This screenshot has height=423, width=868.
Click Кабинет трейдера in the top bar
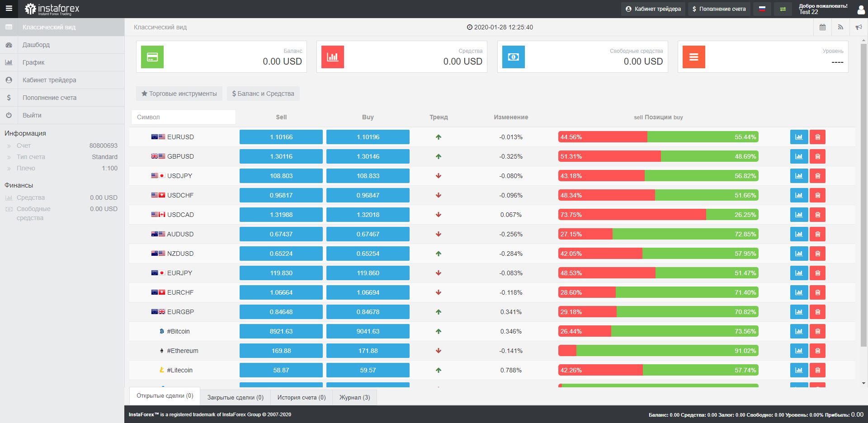[653, 9]
